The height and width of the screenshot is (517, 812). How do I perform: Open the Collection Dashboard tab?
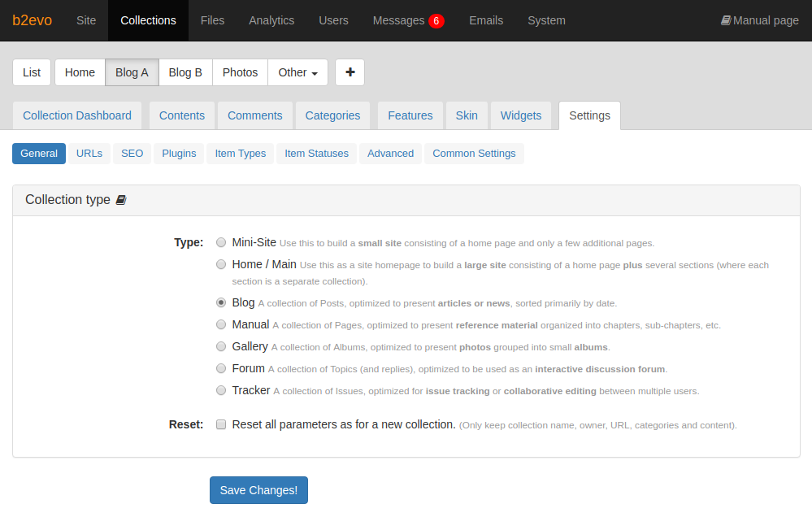click(77, 115)
